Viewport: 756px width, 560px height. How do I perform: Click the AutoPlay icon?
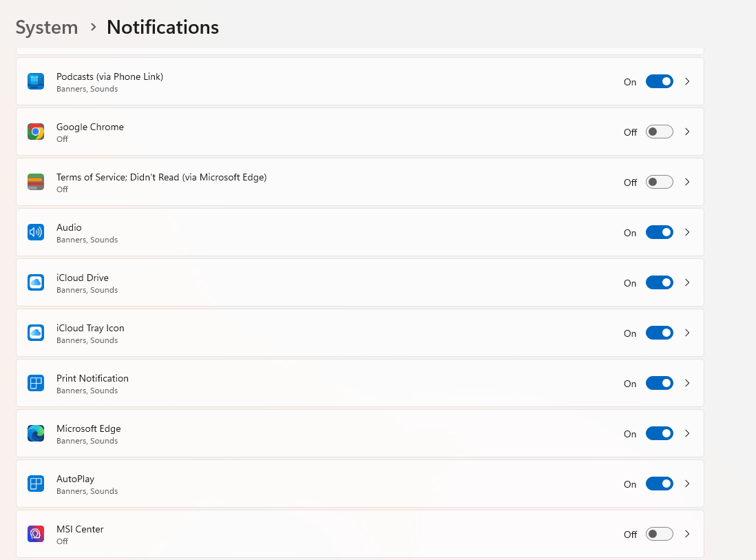tap(36, 484)
